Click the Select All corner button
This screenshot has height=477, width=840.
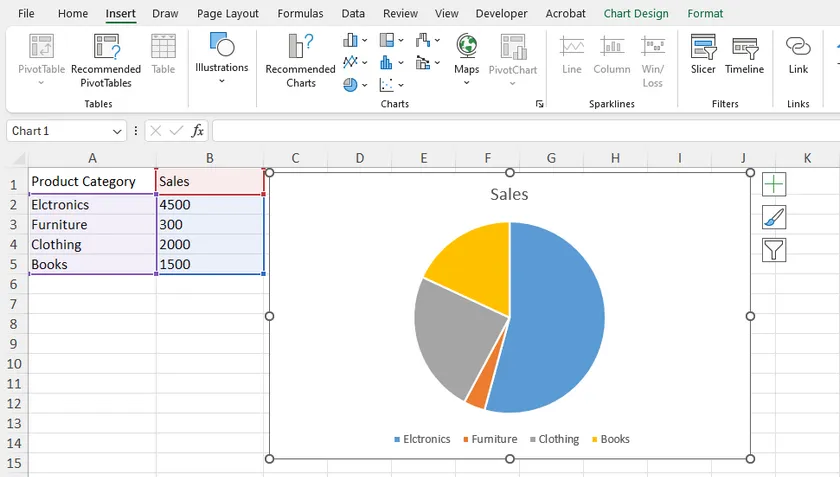tap(18, 159)
